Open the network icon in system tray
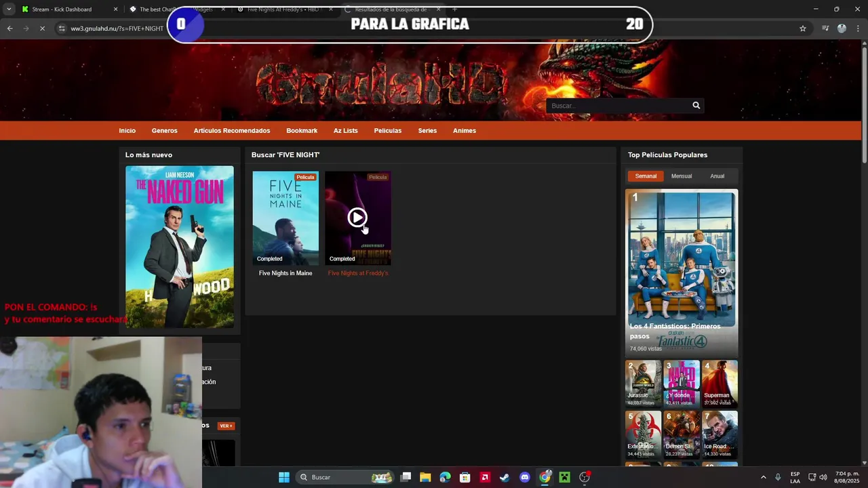 pos(812,477)
